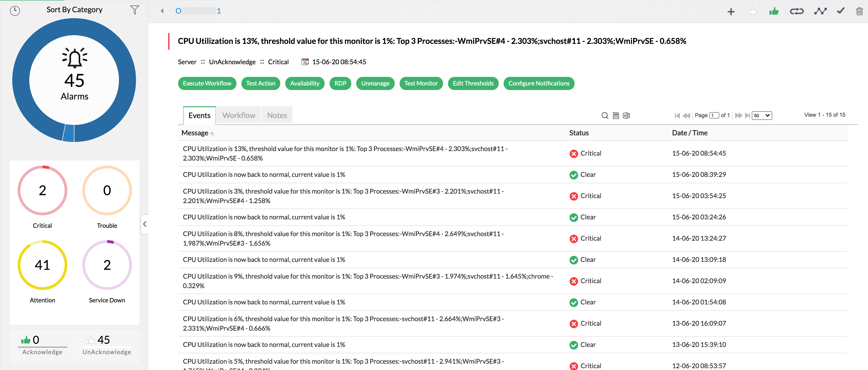
Task: Switch to the Workflow tab
Action: pyautogui.click(x=238, y=115)
